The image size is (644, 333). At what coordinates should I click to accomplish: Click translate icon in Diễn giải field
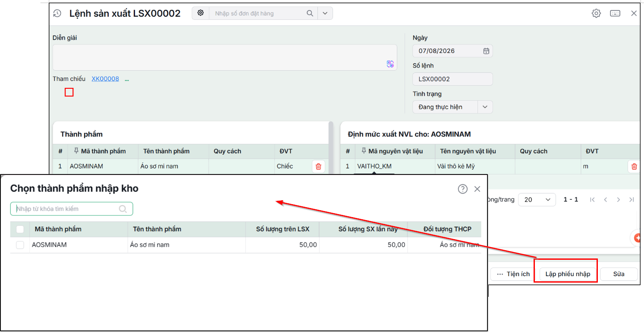pos(390,64)
